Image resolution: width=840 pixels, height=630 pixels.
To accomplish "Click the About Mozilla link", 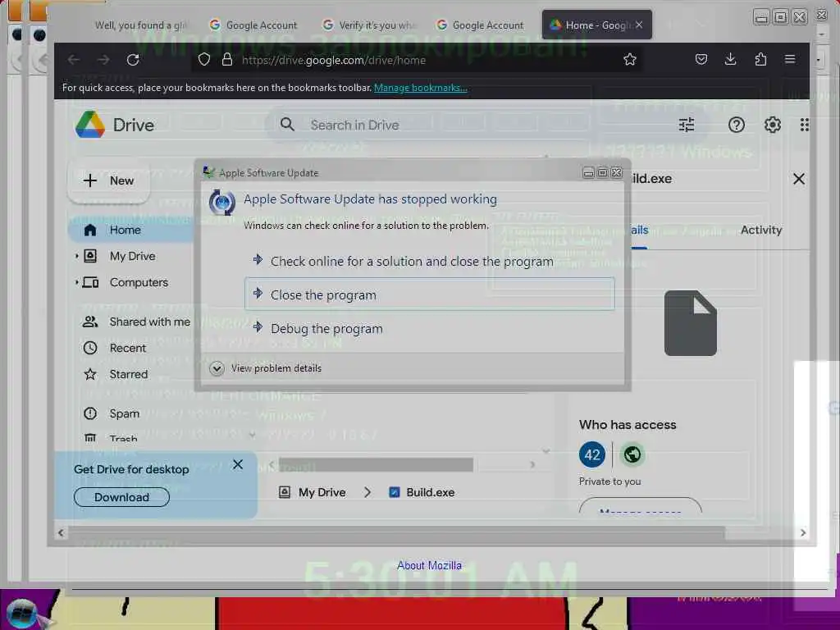I will pyautogui.click(x=429, y=565).
